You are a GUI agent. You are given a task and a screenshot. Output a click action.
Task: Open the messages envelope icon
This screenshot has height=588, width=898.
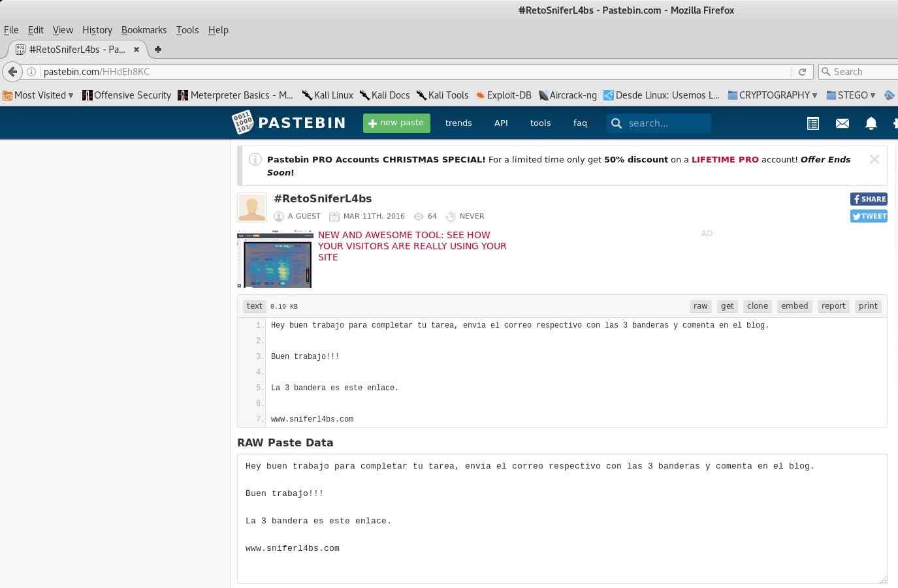pos(842,123)
